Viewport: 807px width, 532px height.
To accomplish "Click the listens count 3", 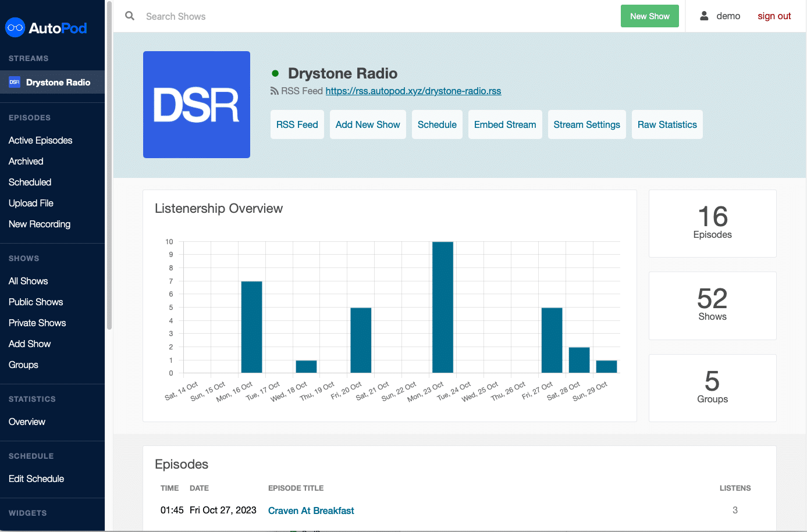I will [735, 510].
